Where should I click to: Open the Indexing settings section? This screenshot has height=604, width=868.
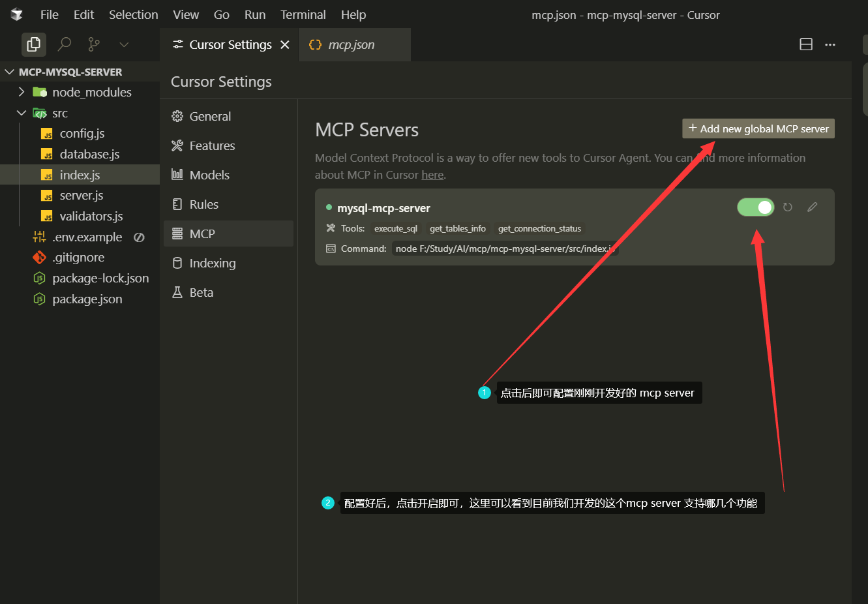point(213,263)
